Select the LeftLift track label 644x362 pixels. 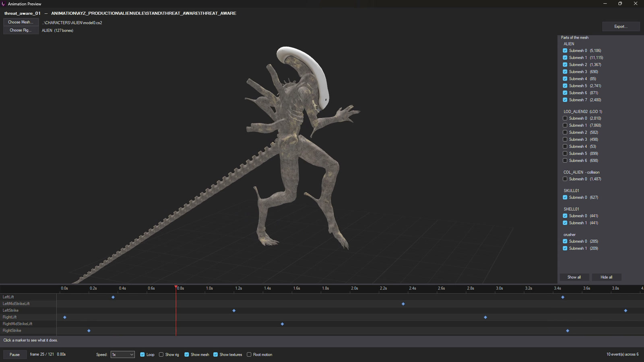point(8,297)
